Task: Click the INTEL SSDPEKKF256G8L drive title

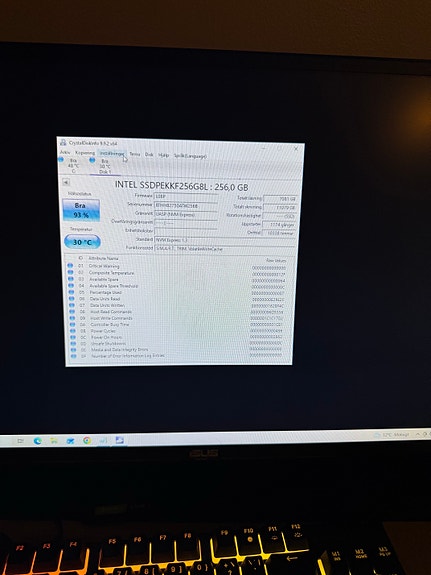Action: [182, 186]
